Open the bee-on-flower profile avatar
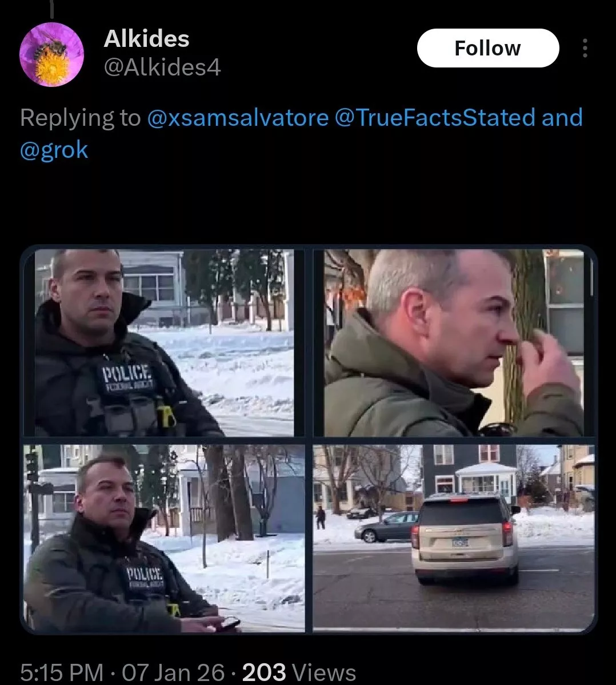616x685 pixels. point(51,55)
